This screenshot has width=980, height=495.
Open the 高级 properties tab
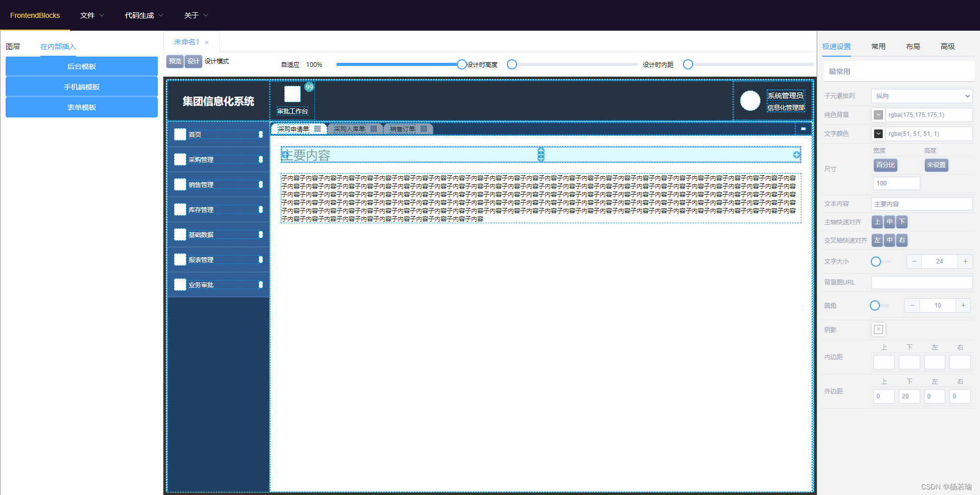pos(948,46)
